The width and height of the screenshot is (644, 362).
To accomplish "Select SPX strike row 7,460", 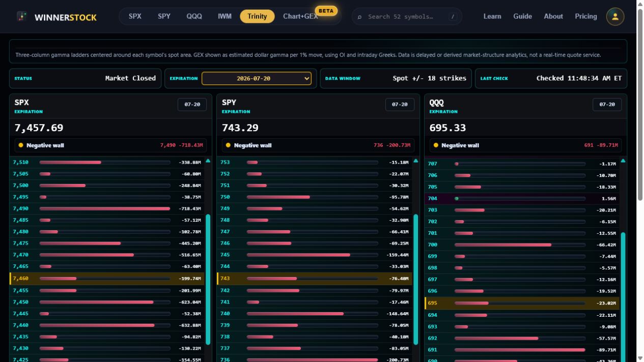I will pyautogui.click(x=107, y=278).
